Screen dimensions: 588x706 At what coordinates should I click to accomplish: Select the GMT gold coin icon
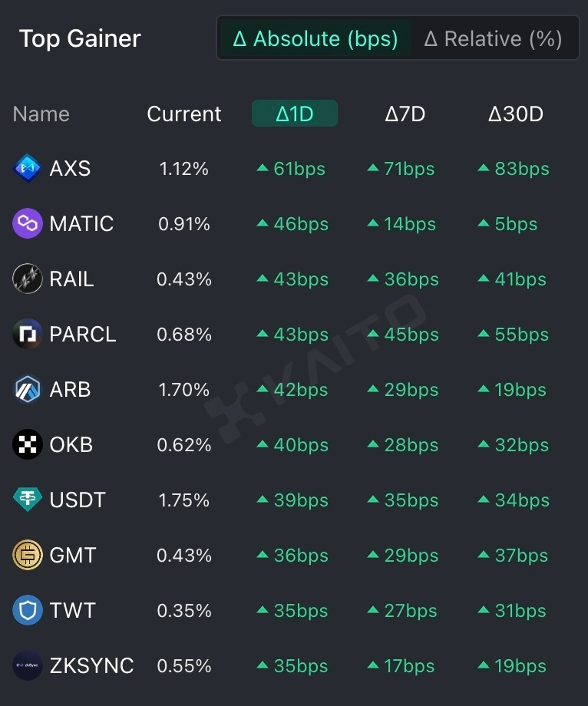pyautogui.click(x=28, y=555)
